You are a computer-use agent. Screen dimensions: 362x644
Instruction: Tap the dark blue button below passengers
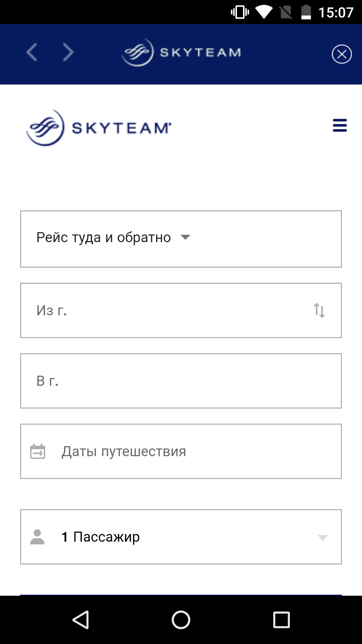181,595
